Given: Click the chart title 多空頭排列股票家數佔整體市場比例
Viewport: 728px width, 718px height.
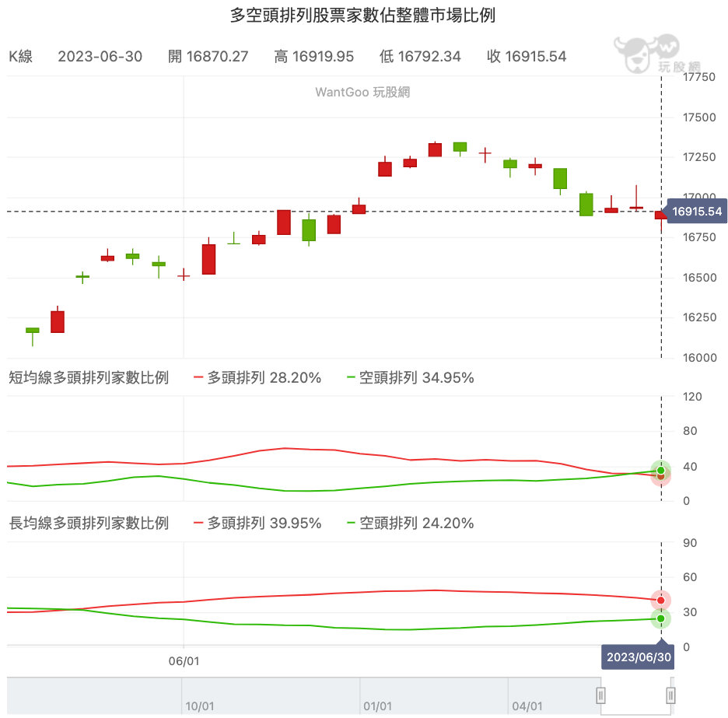Looking at the screenshot, I should (363, 15).
